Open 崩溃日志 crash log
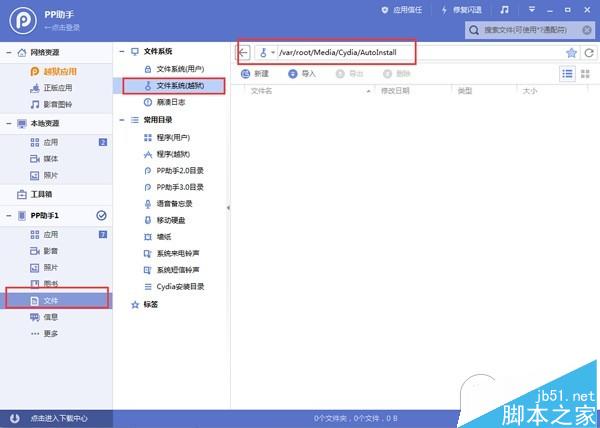The image size is (600, 428). coord(165,102)
